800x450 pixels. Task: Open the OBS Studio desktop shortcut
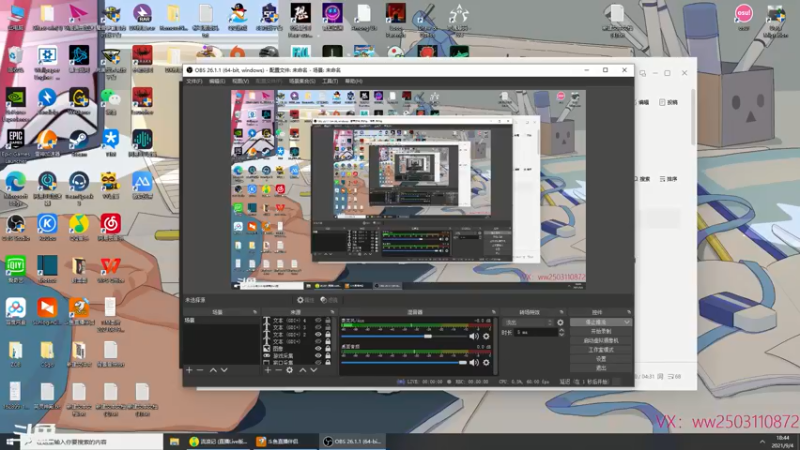click(15, 227)
